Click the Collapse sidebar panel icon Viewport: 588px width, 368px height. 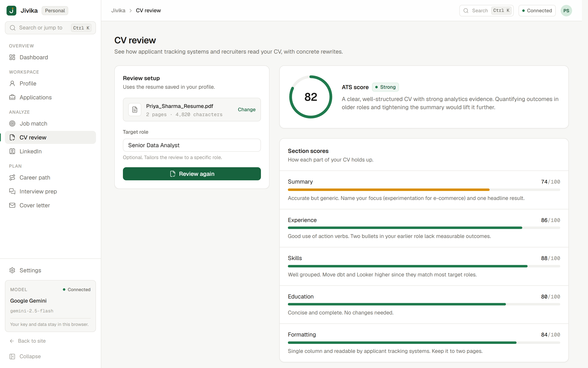(12, 356)
